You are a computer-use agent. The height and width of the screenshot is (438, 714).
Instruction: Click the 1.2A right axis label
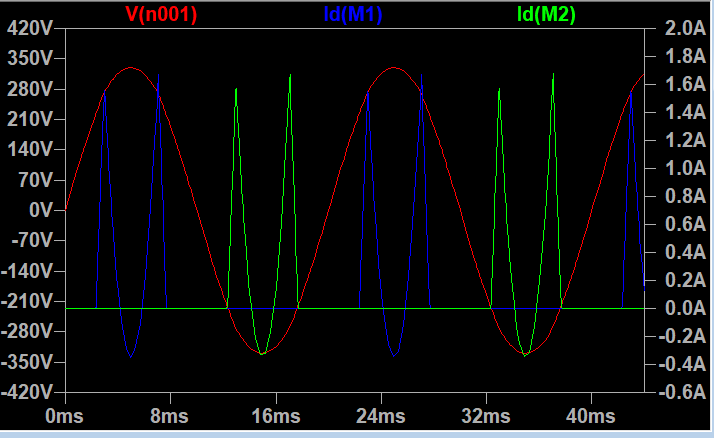click(685, 140)
